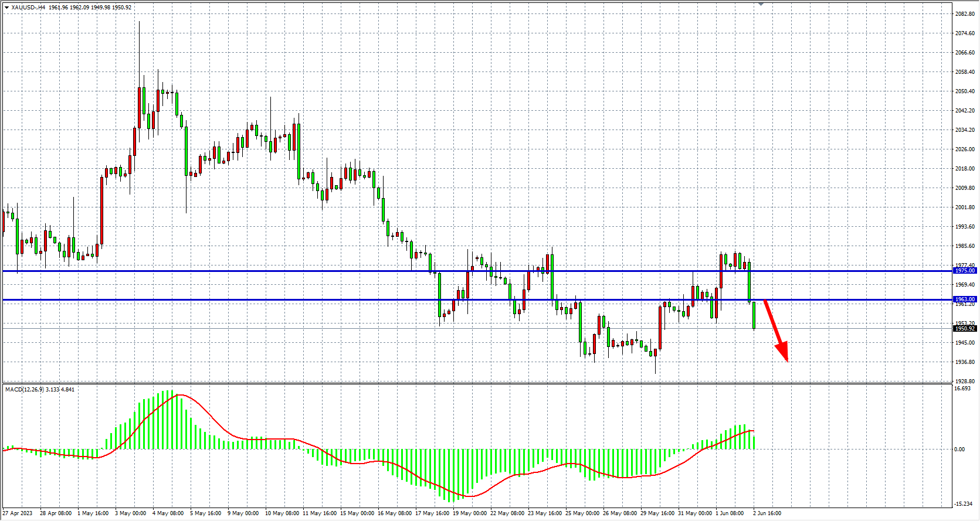Image resolution: width=980 pixels, height=521 pixels.
Task: Click the current price tag 1950.92
Action: 965,329
